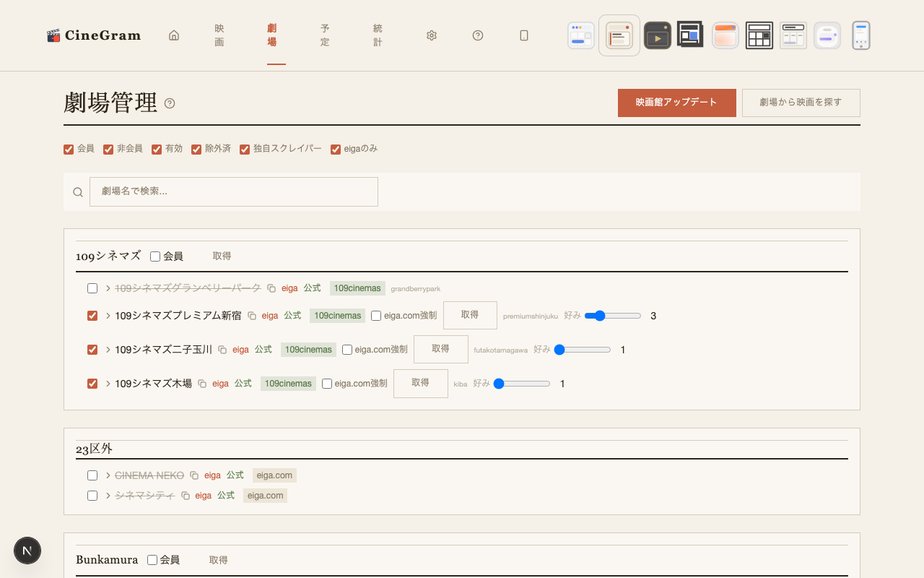This screenshot has height=578, width=924.
Task: Enable eiga.com強制 for 109シネマズ木場
Action: (327, 384)
